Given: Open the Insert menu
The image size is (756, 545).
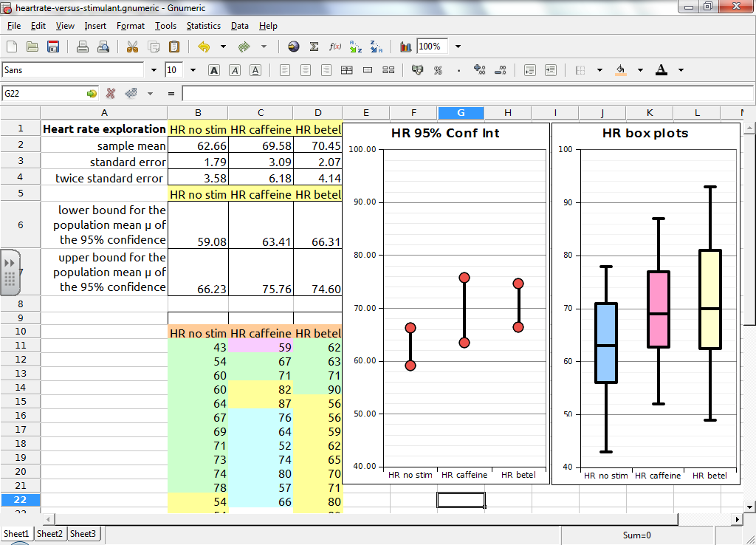Looking at the screenshot, I should coord(95,26).
